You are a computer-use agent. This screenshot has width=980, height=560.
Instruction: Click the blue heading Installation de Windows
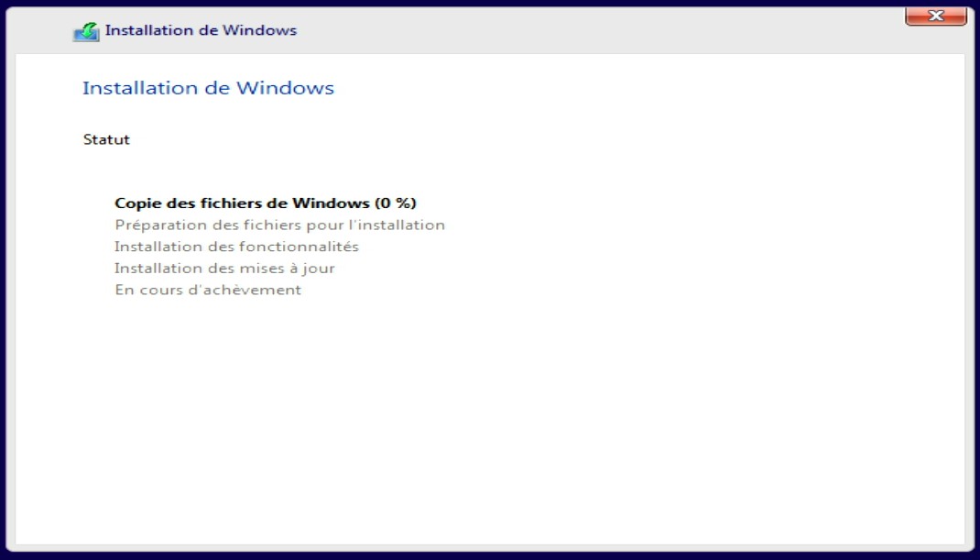tap(208, 88)
